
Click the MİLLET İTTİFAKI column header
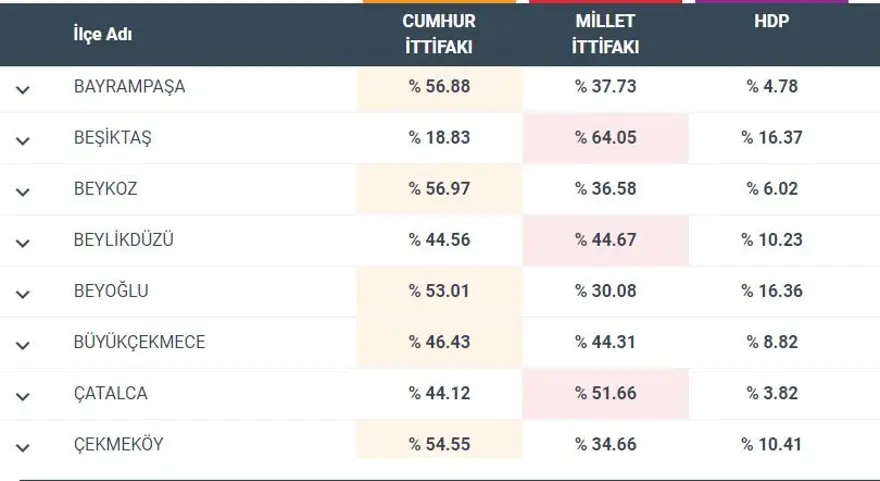click(x=605, y=34)
